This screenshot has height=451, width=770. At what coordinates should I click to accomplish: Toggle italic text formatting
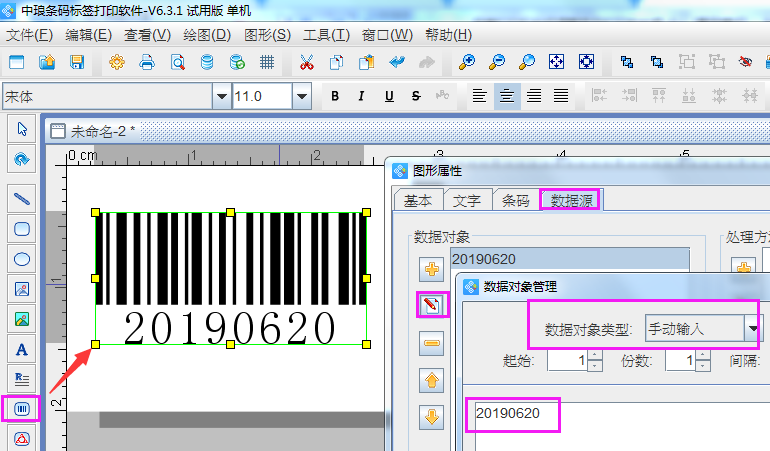(361, 96)
